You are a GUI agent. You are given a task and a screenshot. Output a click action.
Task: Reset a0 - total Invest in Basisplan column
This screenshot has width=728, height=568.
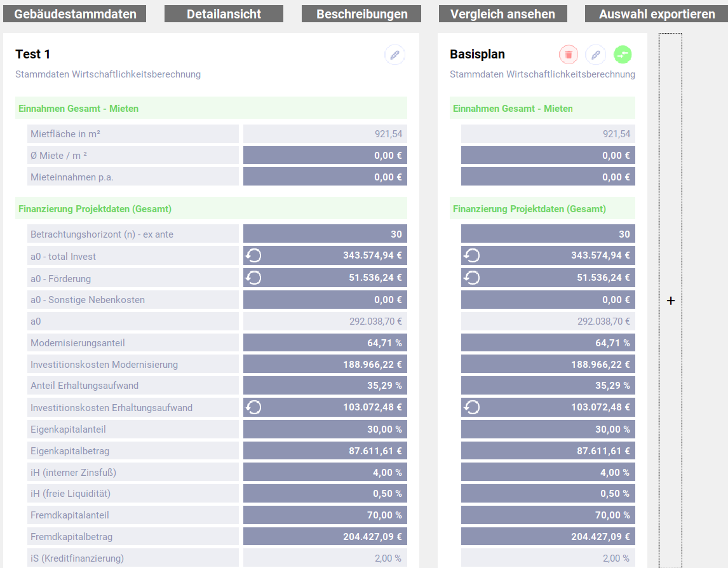pyautogui.click(x=471, y=256)
